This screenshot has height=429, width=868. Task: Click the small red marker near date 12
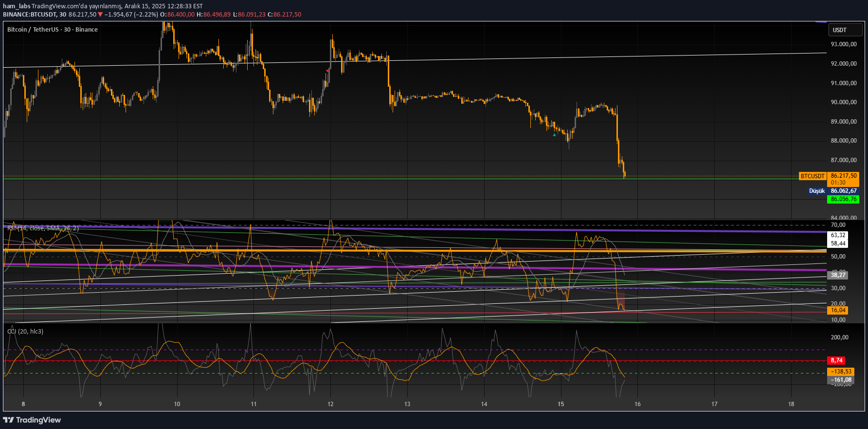coord(327,71)
